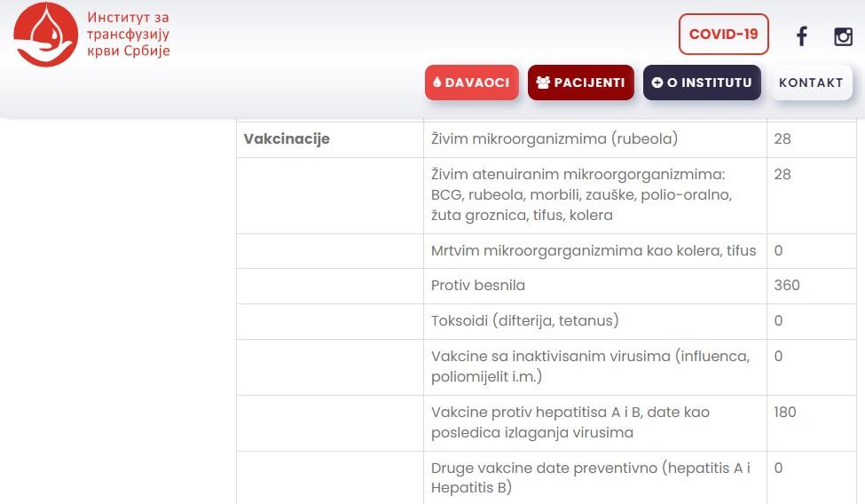Click the 0 value for Druge vakcine row
865x504 pixels.
(778, 469)
